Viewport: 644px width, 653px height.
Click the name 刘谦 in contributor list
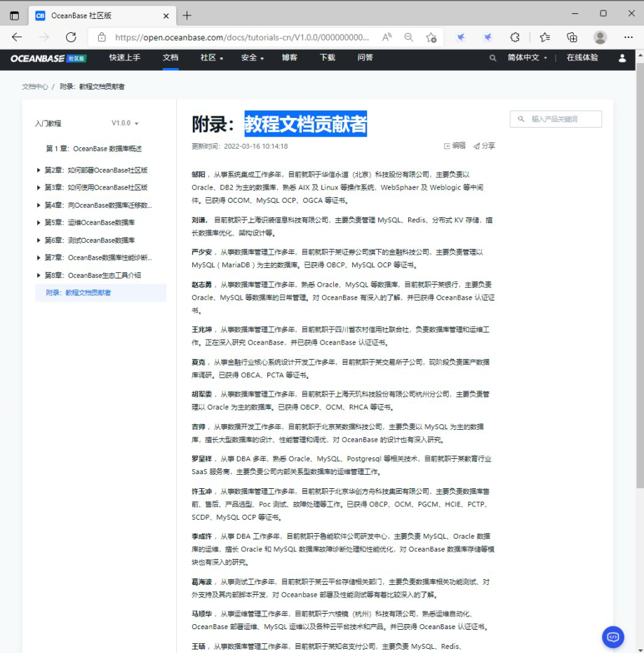[199, 220]
